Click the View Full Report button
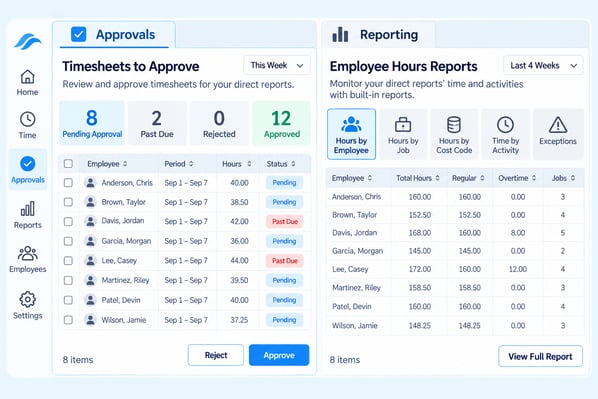Viewport: 598px width, 399px height. (x=540, y=356)
